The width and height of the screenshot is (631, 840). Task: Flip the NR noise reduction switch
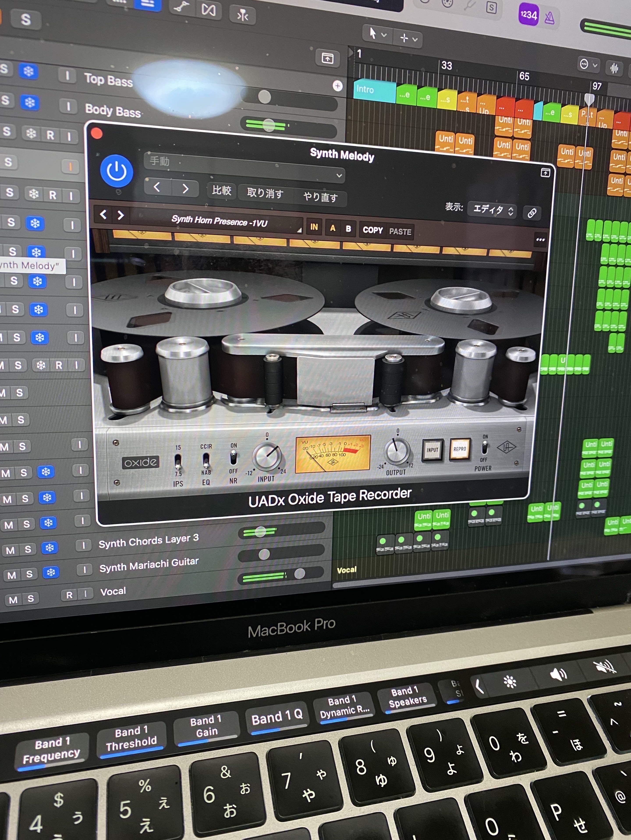[233, 458]
